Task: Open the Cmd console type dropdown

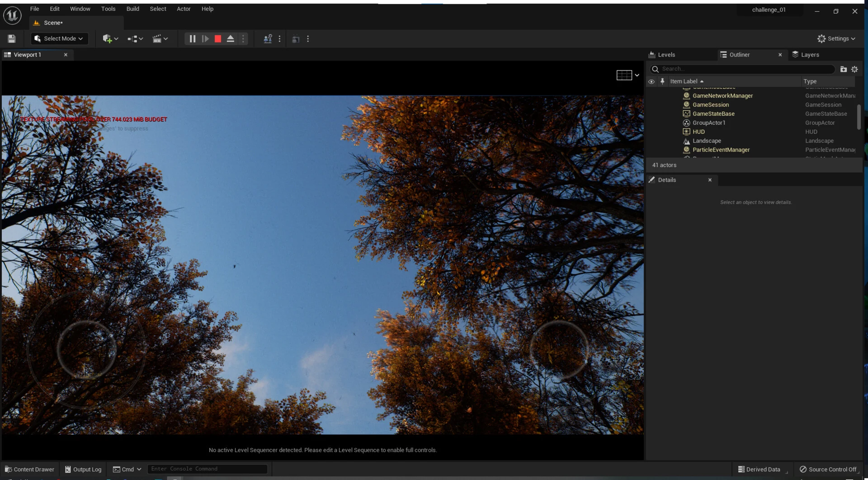Action: click(127, 470)
